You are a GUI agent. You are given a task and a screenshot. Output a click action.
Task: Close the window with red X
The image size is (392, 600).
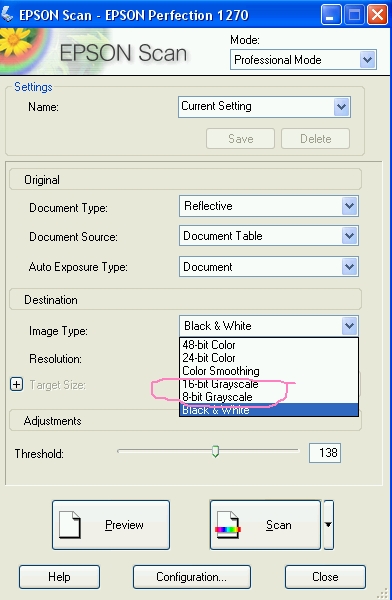click(377, 15)
